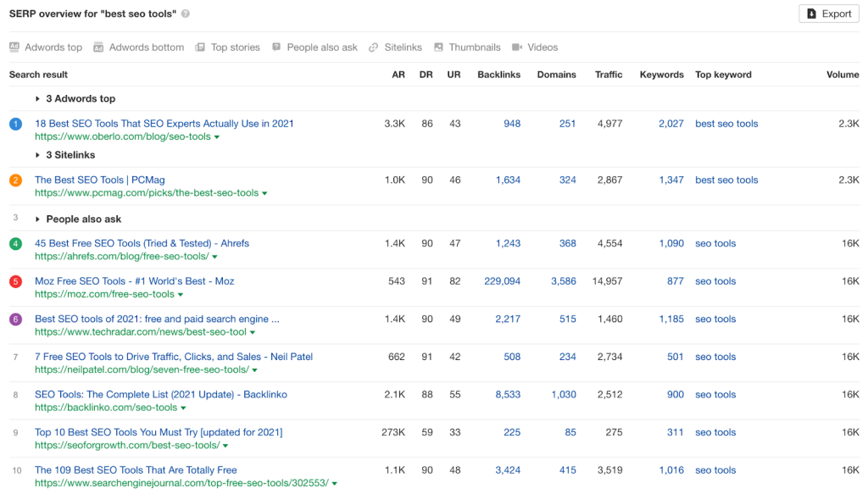Open dropdown arrow next to searchenginejournal.com URL
The width and height of the screenshot is (868, 494).
point(334,484)
